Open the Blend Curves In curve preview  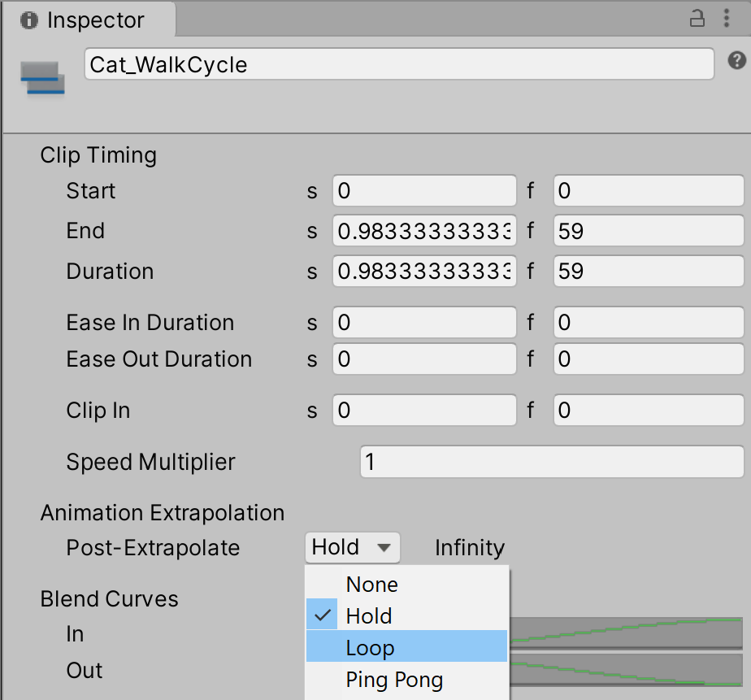pos(626,633)
